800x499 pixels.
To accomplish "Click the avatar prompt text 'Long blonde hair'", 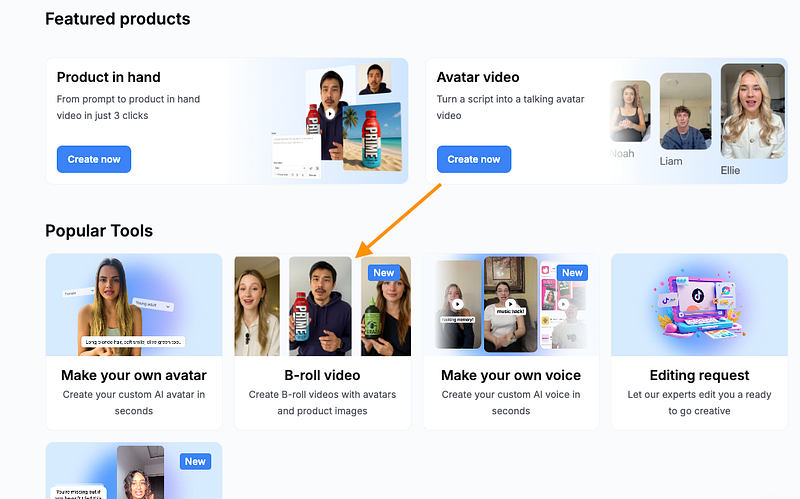I will tap(134, 342).
